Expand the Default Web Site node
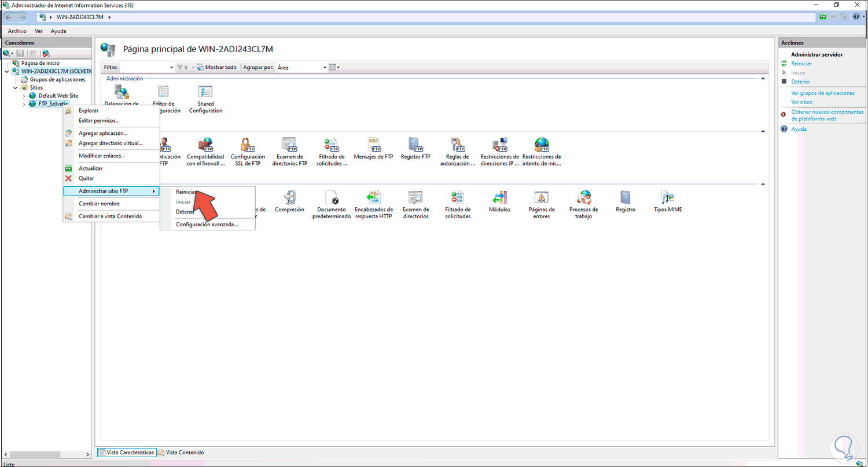Image resolution: width=868 pixels, height=467 pixels. [x=24, y=95]
